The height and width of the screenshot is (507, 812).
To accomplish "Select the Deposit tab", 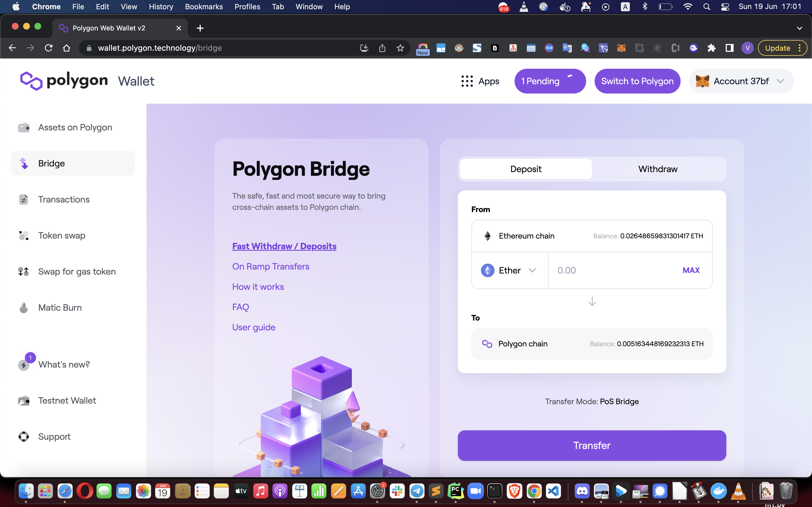I will point(526,169).
